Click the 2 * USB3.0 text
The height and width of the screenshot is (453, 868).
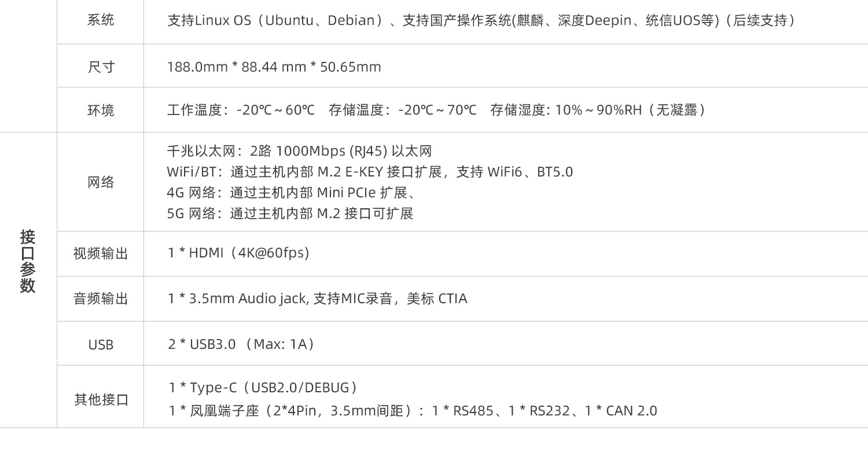coord(242,344)
